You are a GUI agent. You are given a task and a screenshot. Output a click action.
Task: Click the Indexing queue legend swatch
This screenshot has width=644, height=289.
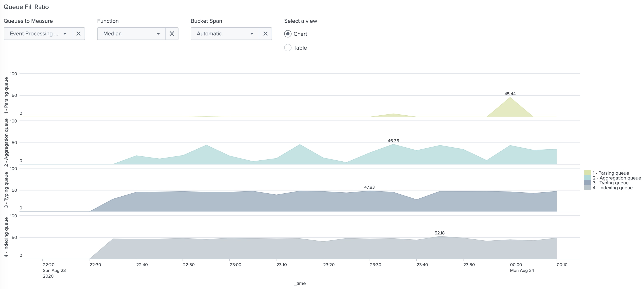click(x=587, y=187)
